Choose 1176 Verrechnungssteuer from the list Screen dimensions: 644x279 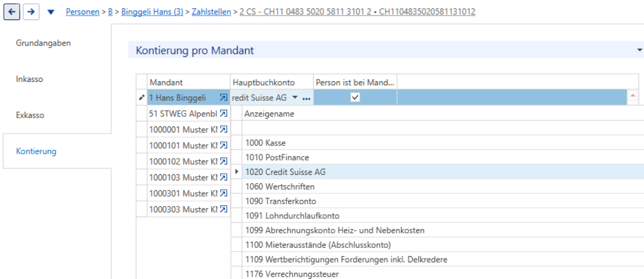click(443, 273)
